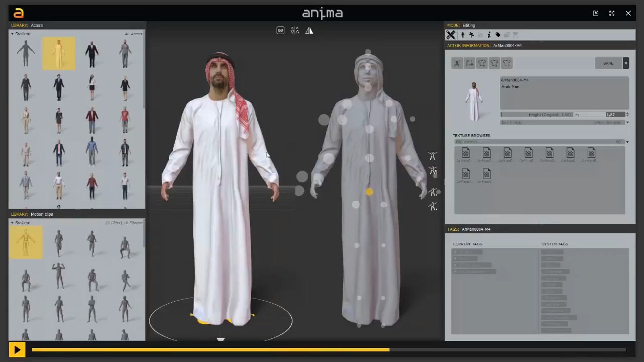
Task: Click the t-shirt with x remove-material icon
Action: [494, 63]
